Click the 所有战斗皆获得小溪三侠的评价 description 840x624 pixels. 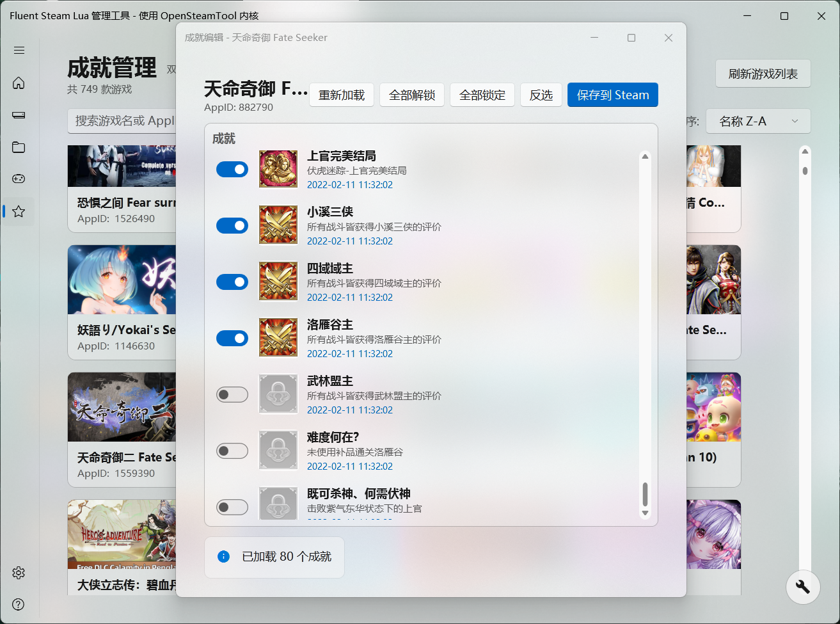coord(374,227)
